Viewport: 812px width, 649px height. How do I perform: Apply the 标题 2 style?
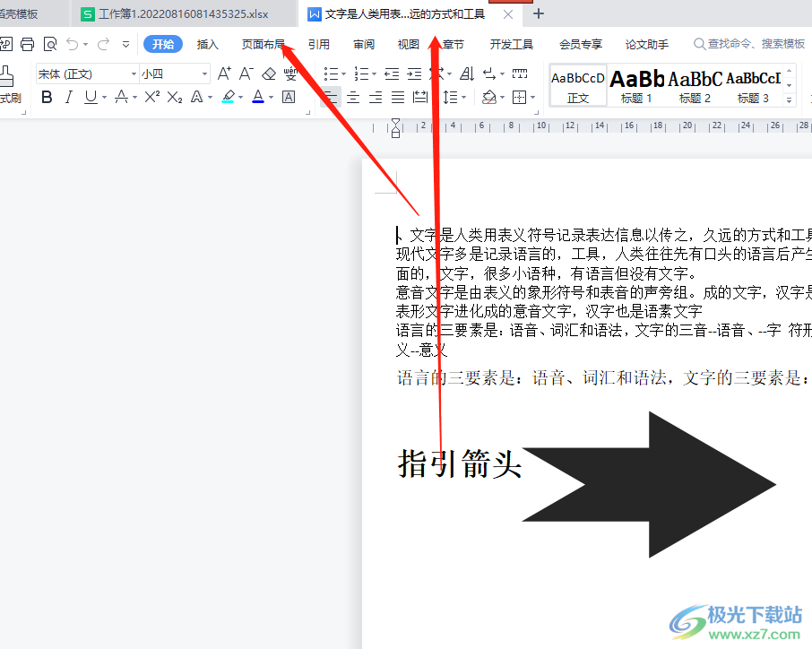(x=695, y=86)
